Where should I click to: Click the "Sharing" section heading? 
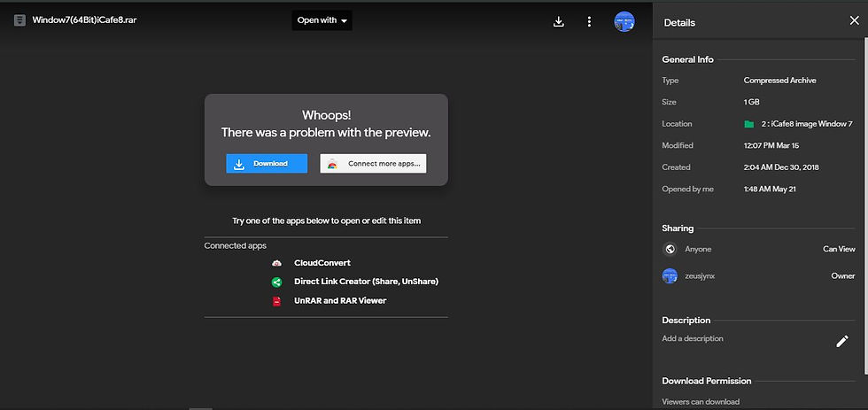[x=678, y=228]
